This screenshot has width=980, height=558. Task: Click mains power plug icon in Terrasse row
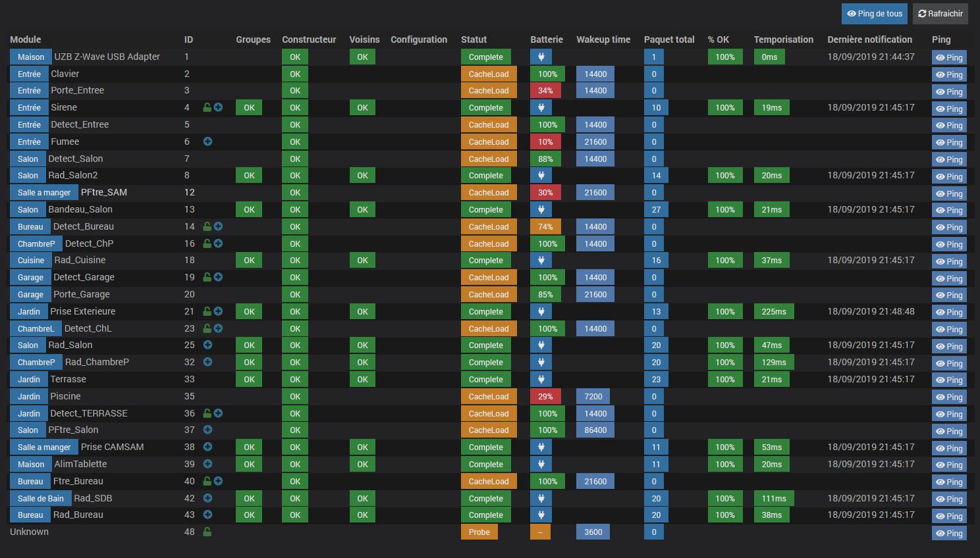point(541,380)
